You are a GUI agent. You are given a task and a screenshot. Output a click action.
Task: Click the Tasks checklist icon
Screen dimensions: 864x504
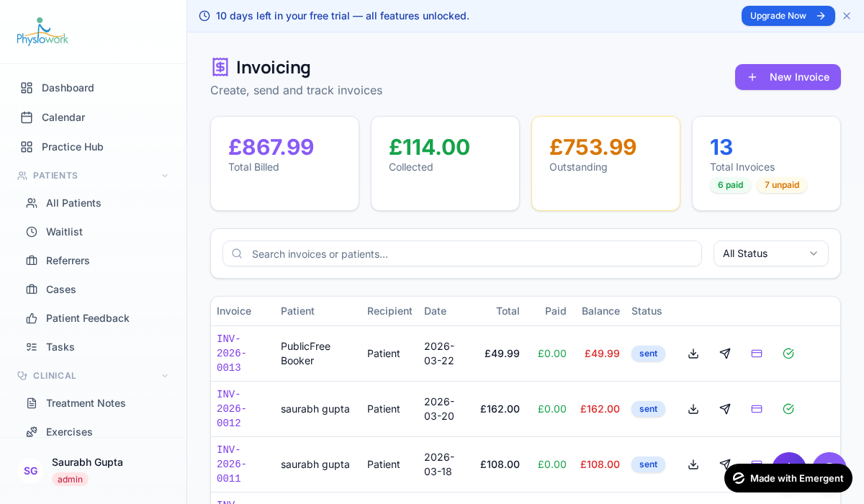tap(32, 347)
